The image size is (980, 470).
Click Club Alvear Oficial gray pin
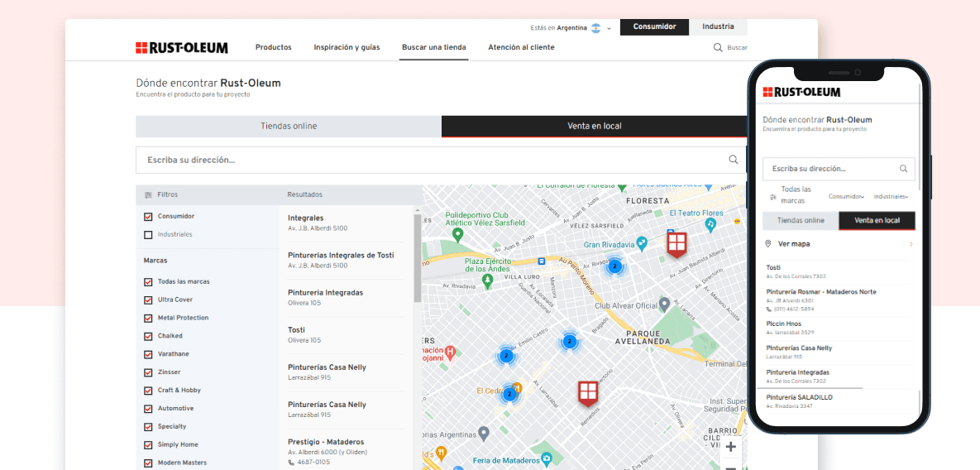[x=665, y=304]
